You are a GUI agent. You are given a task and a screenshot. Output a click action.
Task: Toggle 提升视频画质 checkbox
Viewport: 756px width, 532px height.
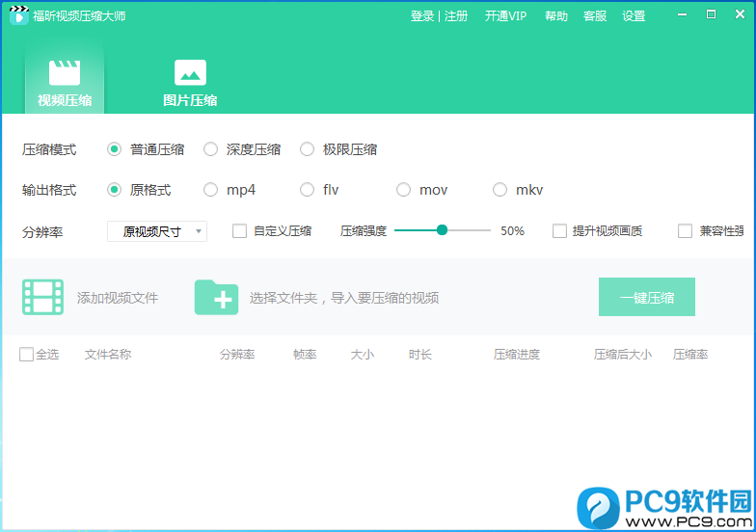click(559, 231)
